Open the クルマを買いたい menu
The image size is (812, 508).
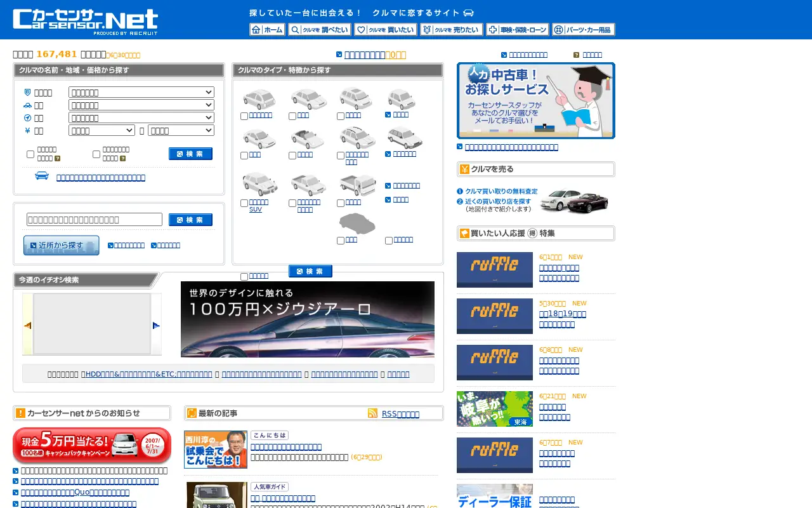click(x=386, y=29)
